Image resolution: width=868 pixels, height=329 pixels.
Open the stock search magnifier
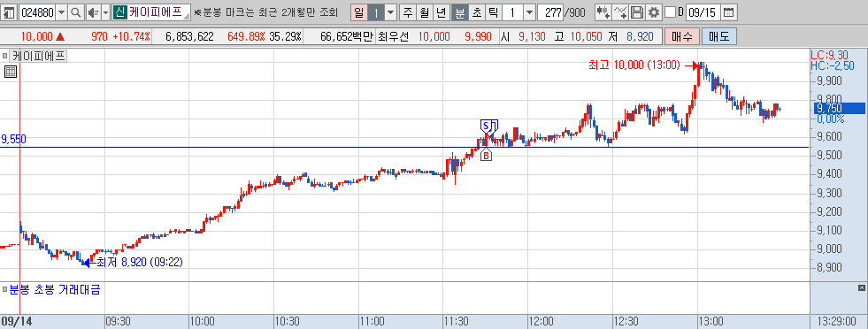pos(76,11)
